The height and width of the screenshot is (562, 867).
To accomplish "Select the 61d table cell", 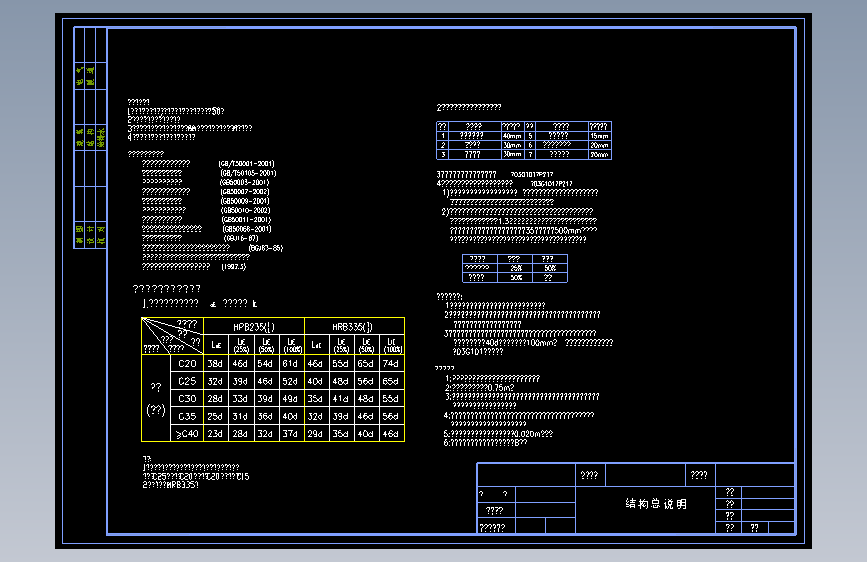I will point(290,363).
